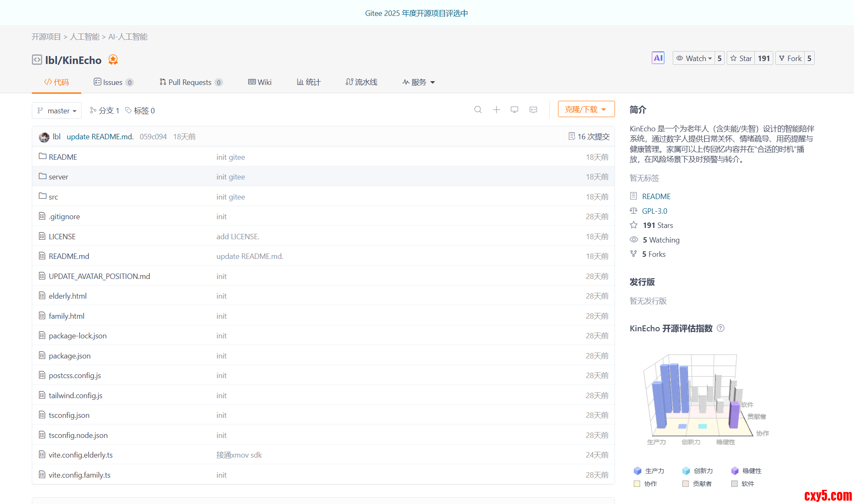Switch to the Issues tab
Viewport: 854px width, 504px height.
click(113, 82)
